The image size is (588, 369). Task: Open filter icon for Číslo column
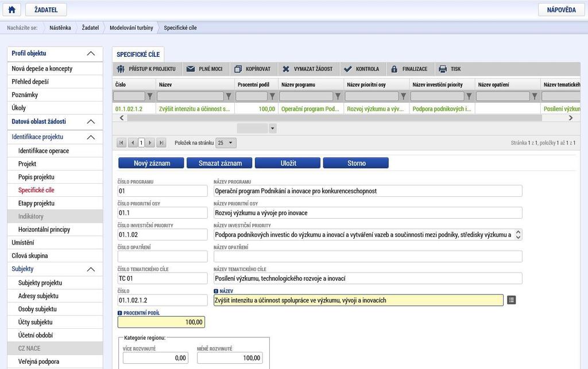150,96
